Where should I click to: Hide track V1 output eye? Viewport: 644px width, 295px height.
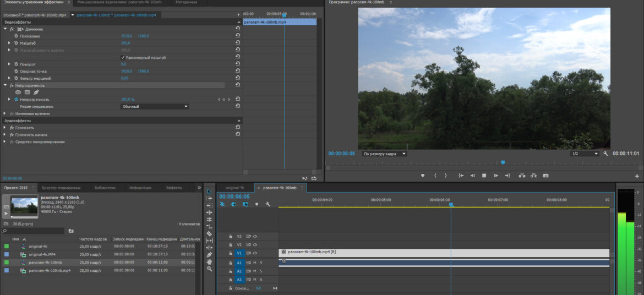coord(255,253)
